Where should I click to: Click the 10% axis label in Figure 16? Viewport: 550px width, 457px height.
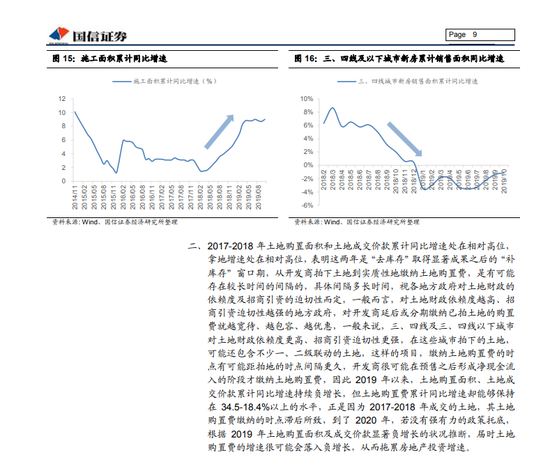[307, 99]
